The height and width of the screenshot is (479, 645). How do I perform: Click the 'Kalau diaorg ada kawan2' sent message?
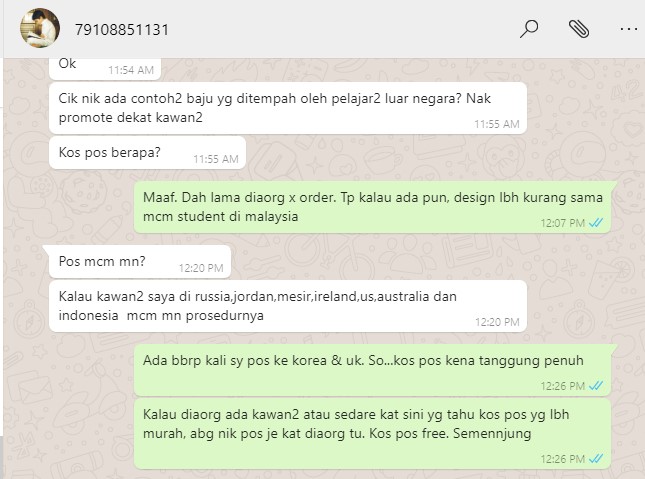(x=372, y=434)
